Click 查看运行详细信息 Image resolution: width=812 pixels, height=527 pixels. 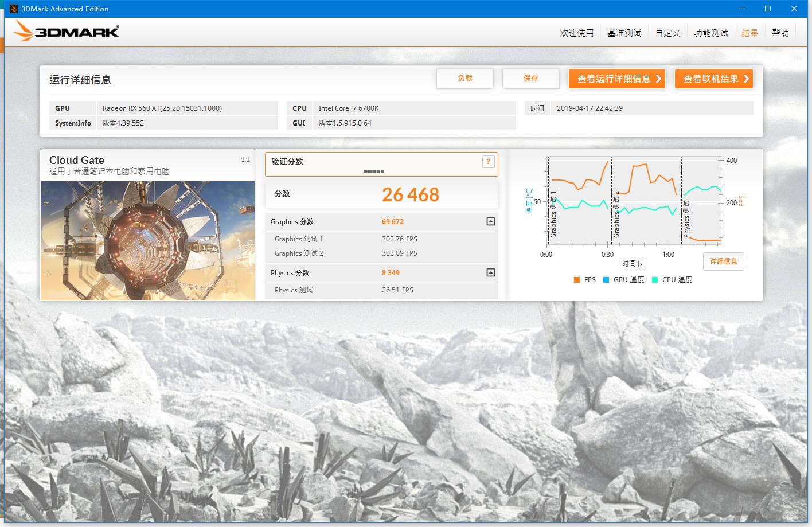coord(616,78)
